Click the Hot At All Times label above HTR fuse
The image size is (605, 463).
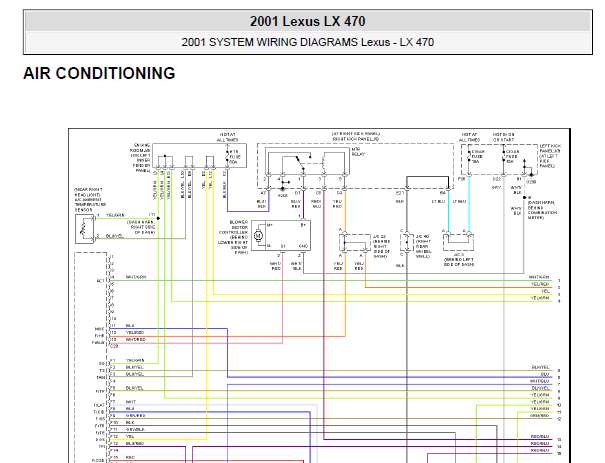(227, 137)
